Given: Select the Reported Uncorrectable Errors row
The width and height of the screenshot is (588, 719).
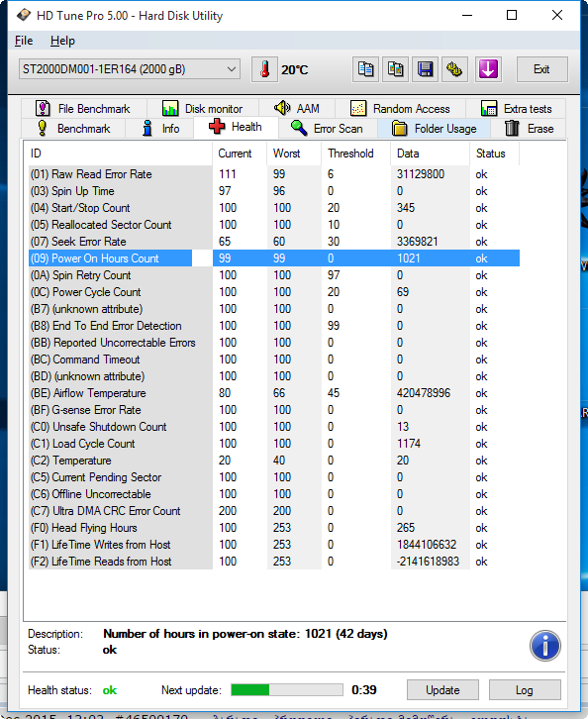Looking at the screenshot, I should [274, 343].
